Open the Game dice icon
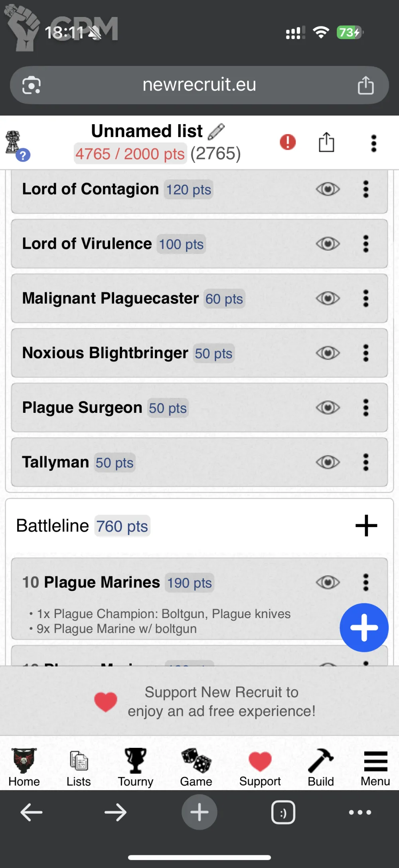399x868 pixels. 196,761
